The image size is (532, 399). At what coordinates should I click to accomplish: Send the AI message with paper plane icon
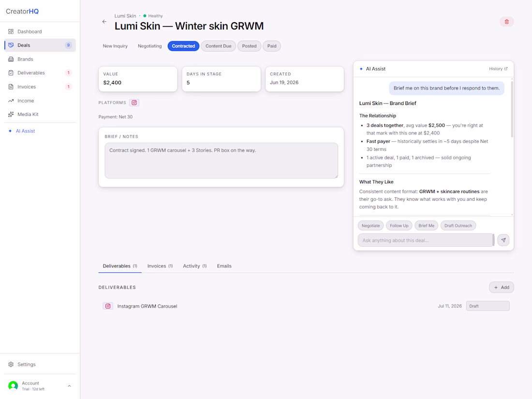503,240
